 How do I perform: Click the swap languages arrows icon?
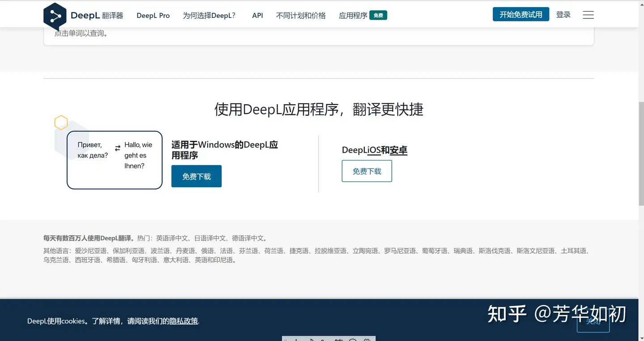tap(118, 147)
